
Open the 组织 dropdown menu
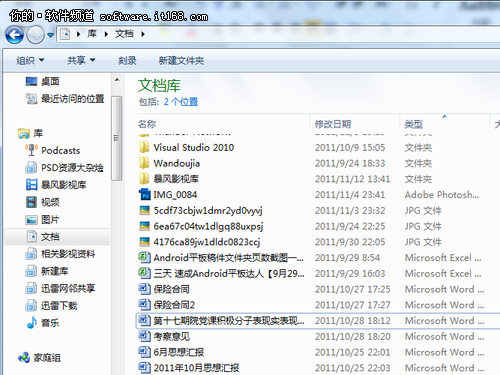click(30, 61)
